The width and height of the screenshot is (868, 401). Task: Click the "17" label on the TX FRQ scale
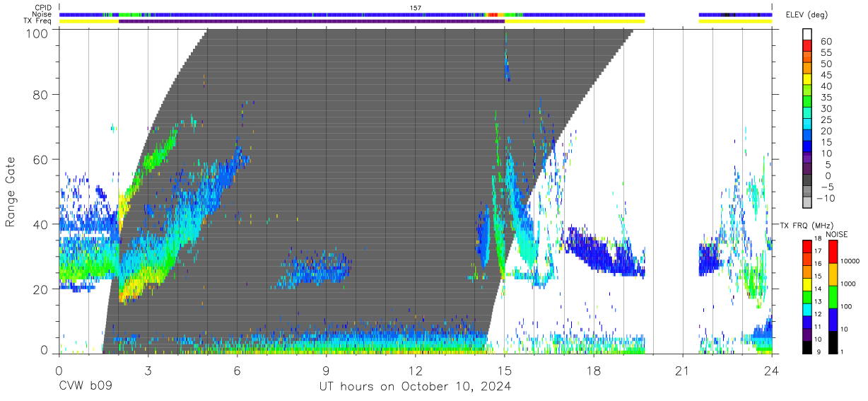(x=816, y=250)
